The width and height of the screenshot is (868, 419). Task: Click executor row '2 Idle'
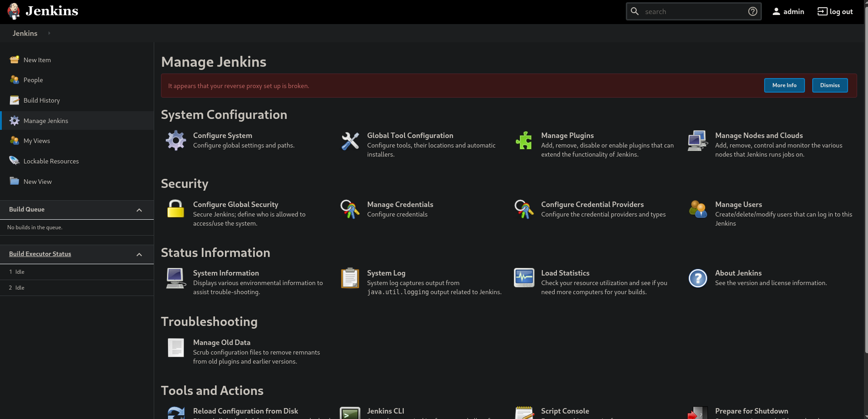(x=77, y=288)
